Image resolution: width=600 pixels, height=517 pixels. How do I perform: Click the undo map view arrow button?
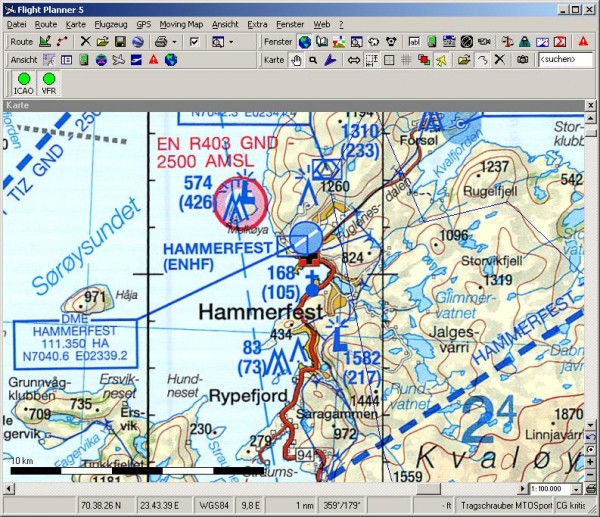(590, 437)
